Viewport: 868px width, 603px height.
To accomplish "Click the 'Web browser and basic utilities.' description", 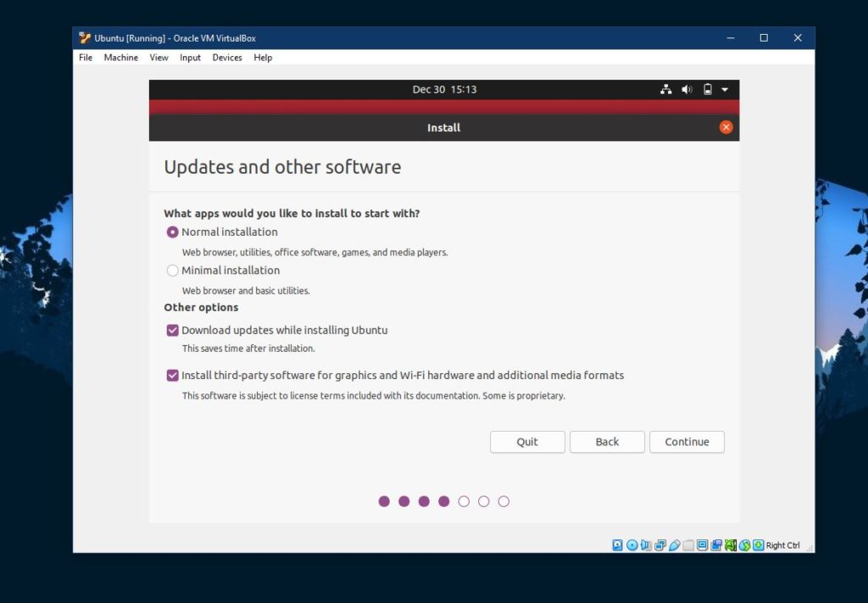I will (x=246, y=291).
